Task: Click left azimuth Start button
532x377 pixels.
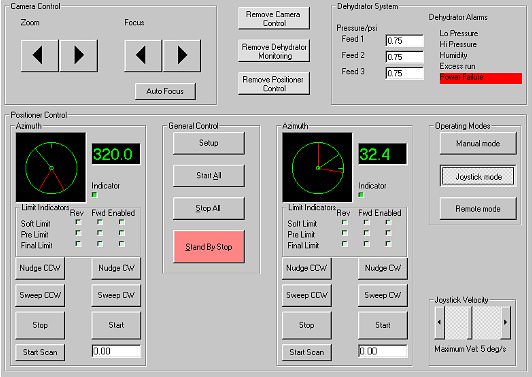Action: coord(116,325)
